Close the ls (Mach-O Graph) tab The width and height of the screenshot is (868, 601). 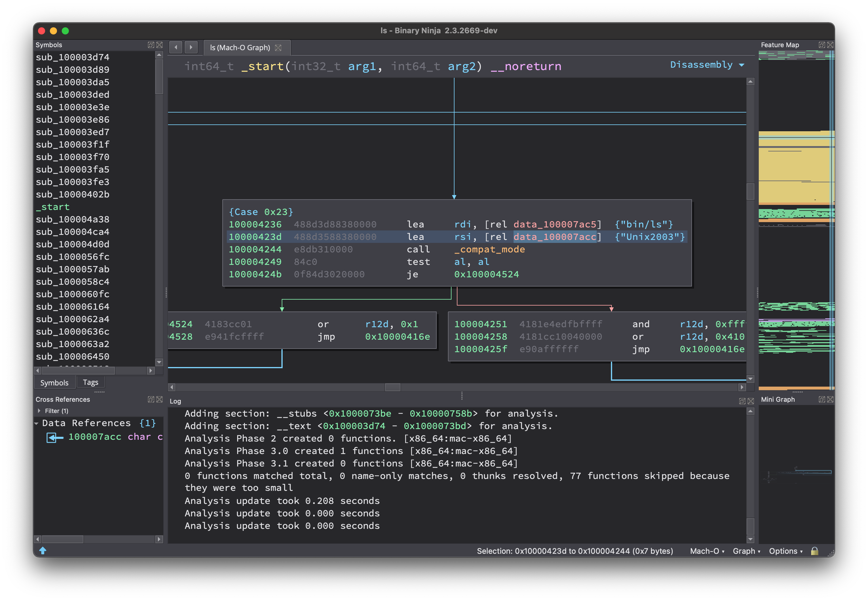(278, 48)
